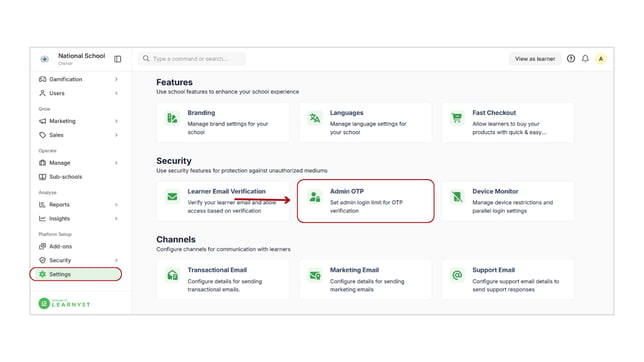Image resolution: width=644 pixels, height=362 pixels.
Task: Click the Learnyst logo at sidebar bottom
Action: click(64, 304)
